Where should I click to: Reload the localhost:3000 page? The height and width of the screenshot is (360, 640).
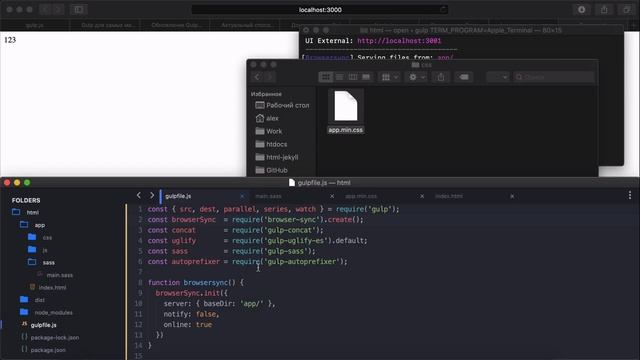[443, 9]
